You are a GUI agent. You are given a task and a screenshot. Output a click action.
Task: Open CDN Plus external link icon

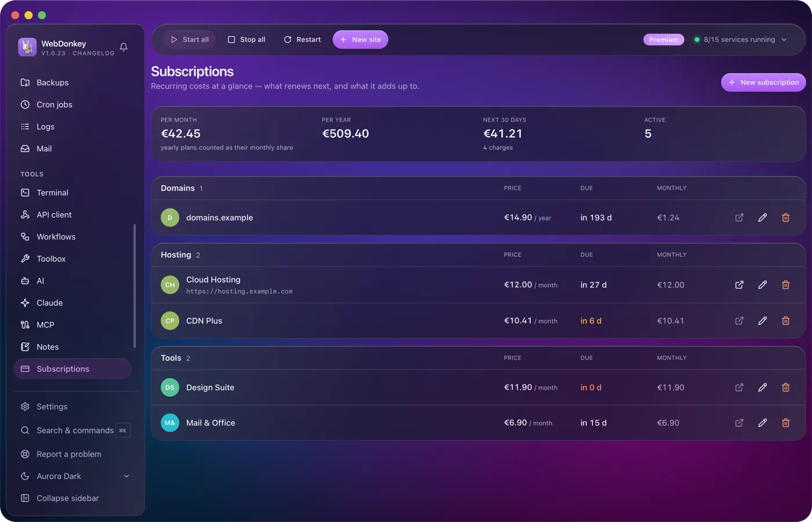[739, 321]
